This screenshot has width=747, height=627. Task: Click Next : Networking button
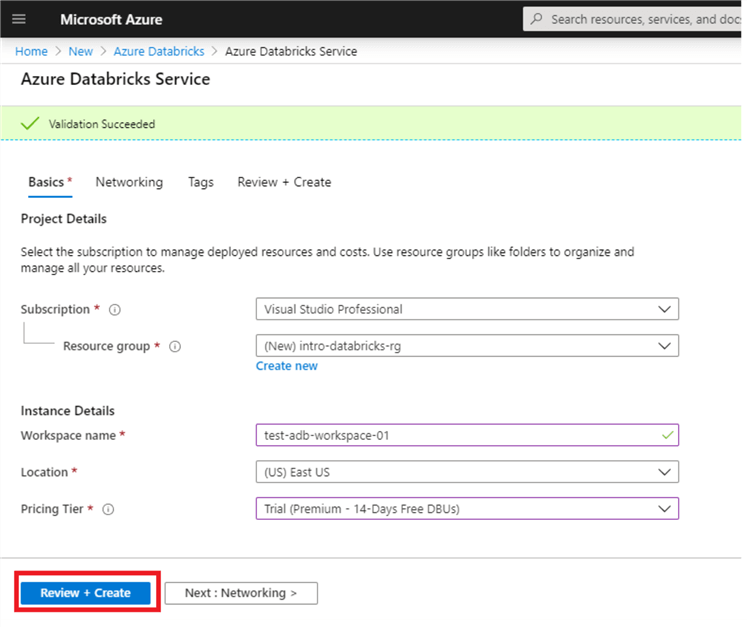(x=241, y=593)
